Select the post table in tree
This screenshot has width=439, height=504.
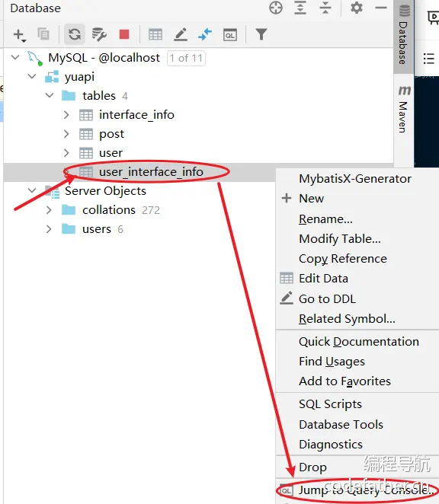click(111, 134)
